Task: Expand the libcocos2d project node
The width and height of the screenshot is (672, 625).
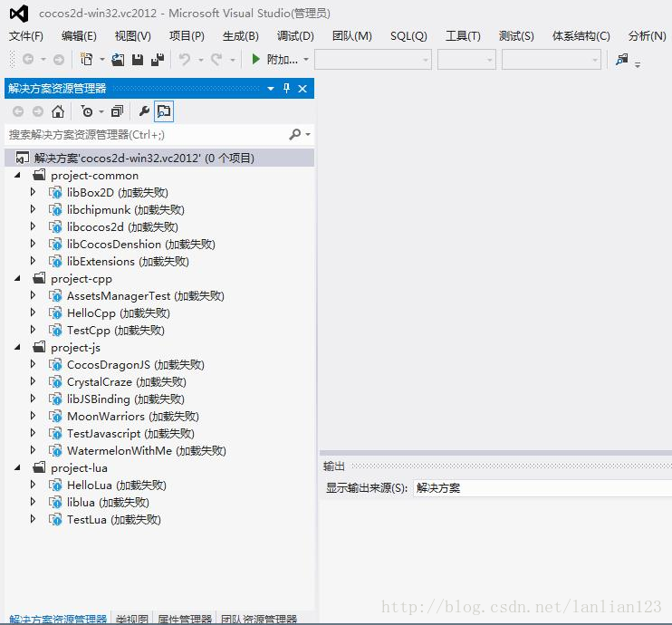Action: 33,226
